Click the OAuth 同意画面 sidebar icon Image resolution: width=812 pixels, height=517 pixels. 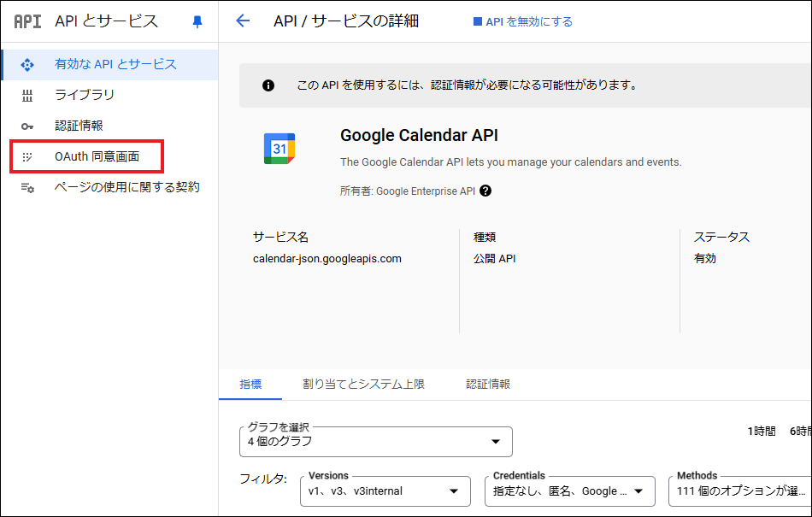(x=27, y=157)
